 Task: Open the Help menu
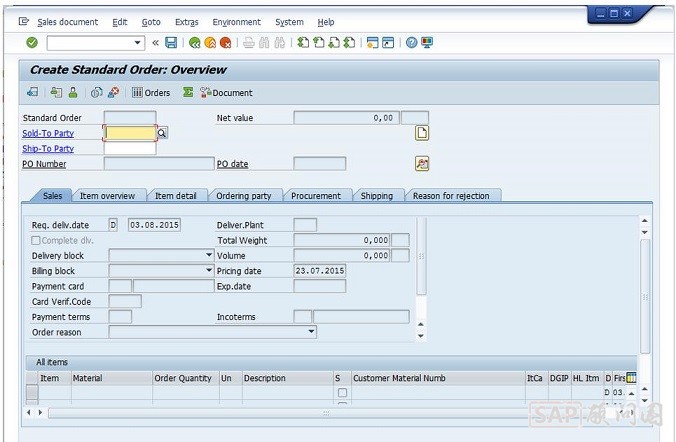point(326,22)
